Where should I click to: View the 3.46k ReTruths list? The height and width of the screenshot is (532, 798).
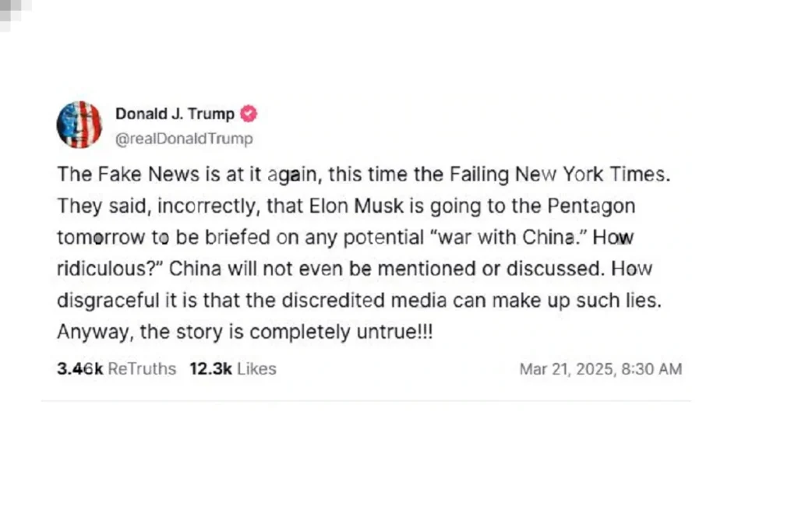117,368
